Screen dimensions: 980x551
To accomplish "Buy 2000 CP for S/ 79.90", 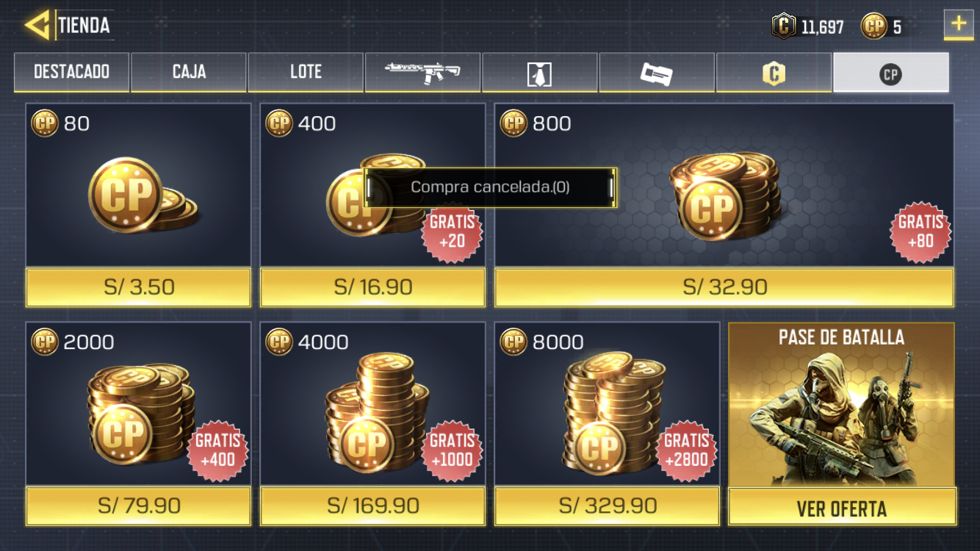I will pos(139,505).
